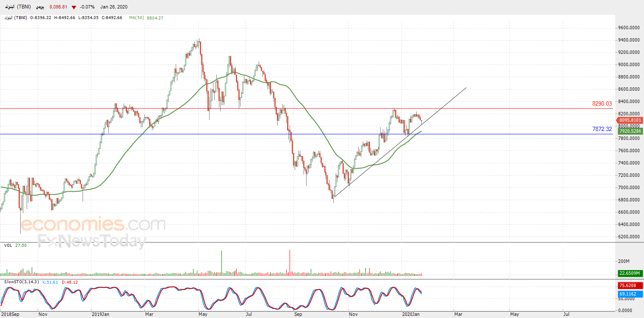Click the header title (TBNI) البنوك
The height and width of the screenshot is (318, 644).
(x=17, y=7)
